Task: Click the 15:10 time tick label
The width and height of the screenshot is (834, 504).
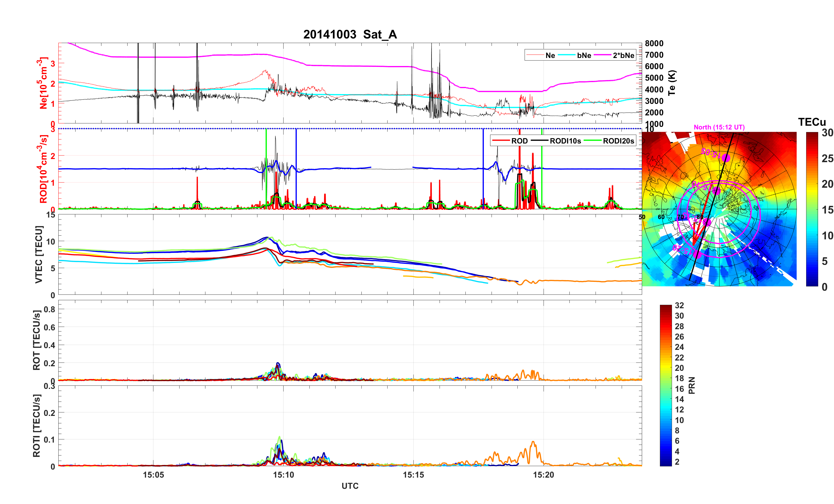Action: 283,474
